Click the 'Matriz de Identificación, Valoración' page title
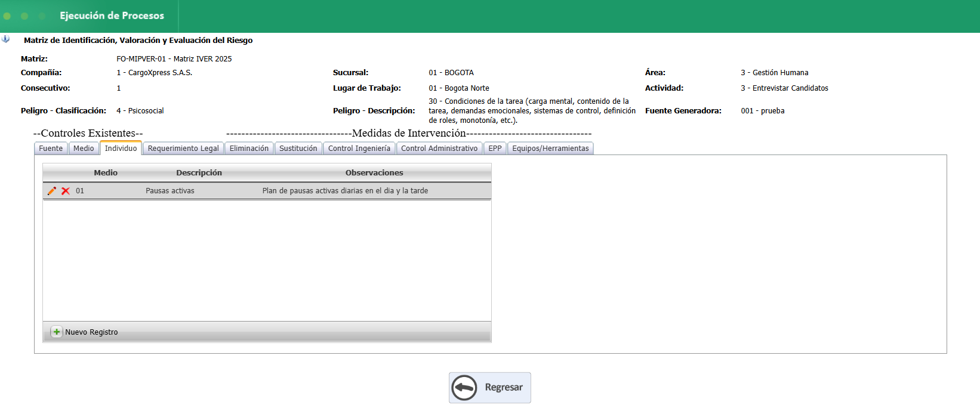The width and height of the screenshot is (980, 414). 138,41
